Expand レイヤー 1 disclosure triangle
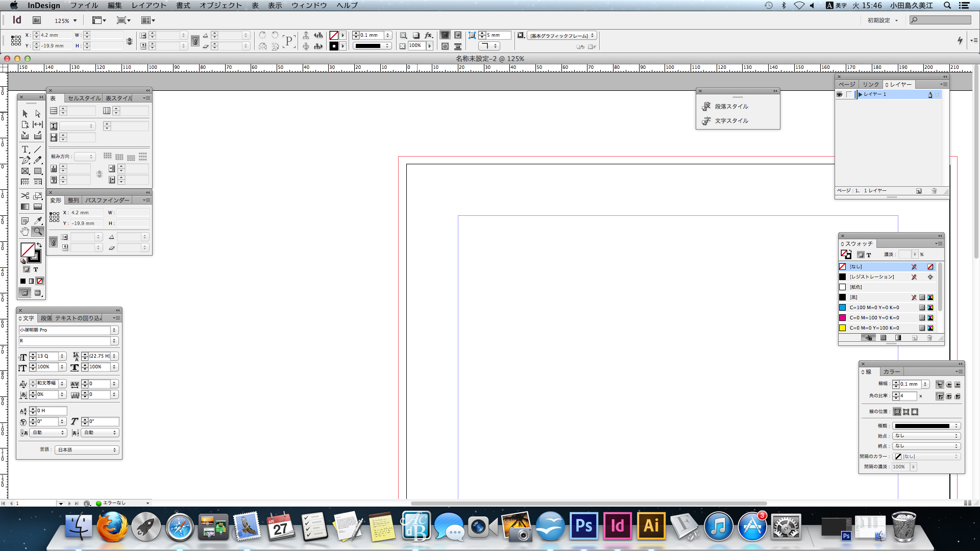Image resolution: width=980 pixels, height=551 pixels. tap(860, 94)
